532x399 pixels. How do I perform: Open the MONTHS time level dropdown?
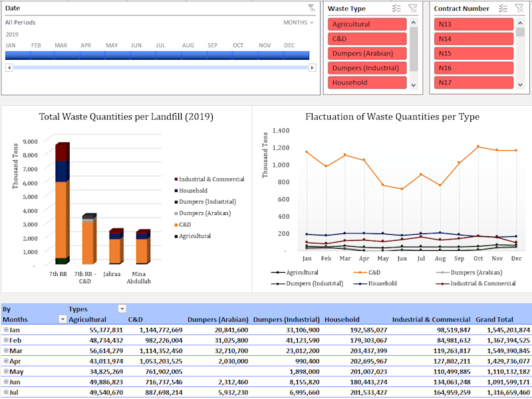(x=298, y=23)
